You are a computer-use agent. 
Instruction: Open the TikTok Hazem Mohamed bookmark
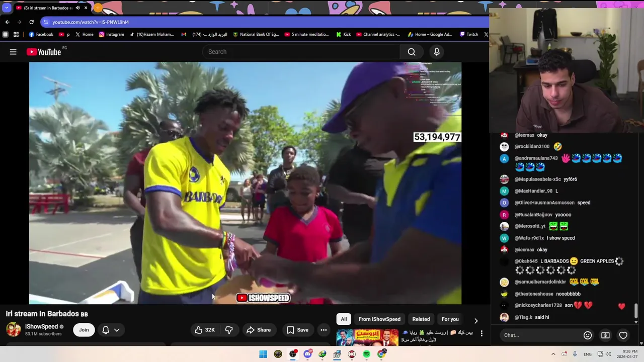pos(151,34)
